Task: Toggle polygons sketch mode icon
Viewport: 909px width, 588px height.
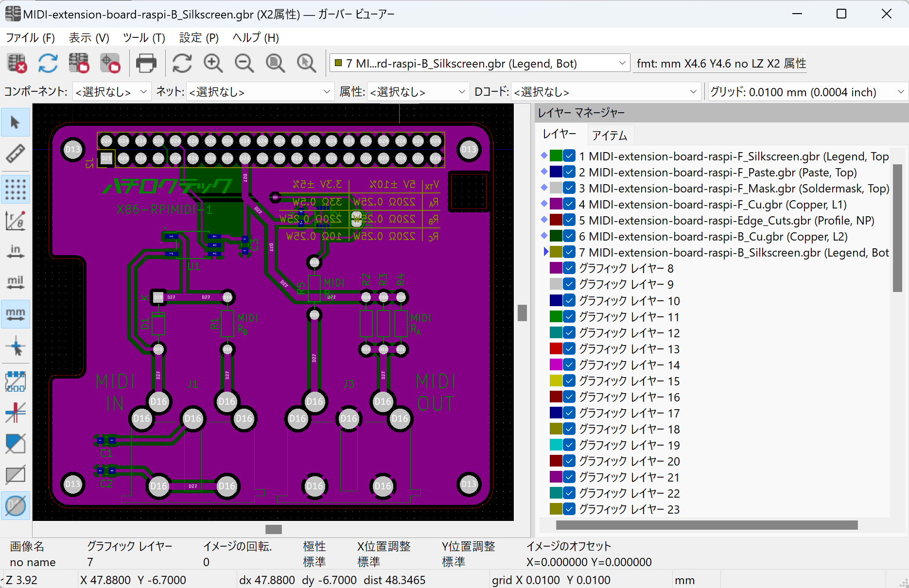Action: 16,444
